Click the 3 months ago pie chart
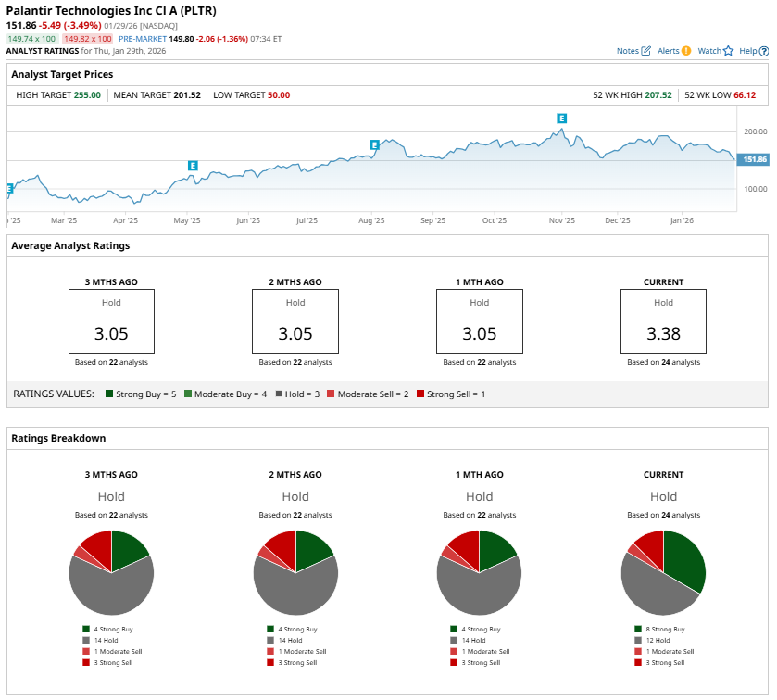The height and width of the screenshot is (700, 777). click(111, 572)
